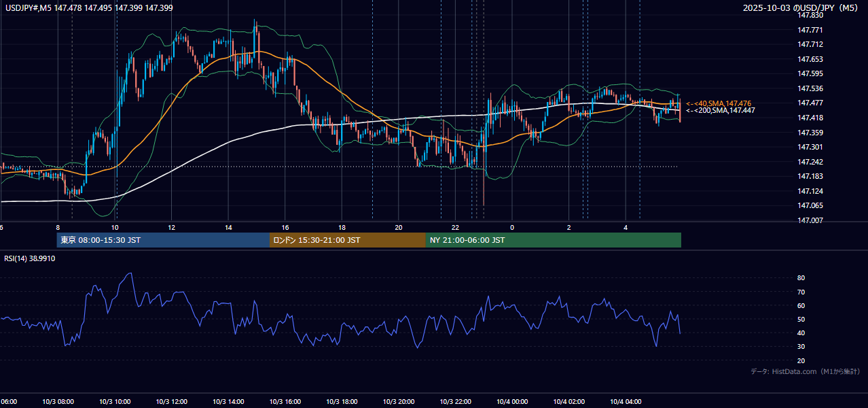The width and height of the screenshot is (868, 408).
Task: Click price axis label 147.595
Action: [x=810, y=73]
